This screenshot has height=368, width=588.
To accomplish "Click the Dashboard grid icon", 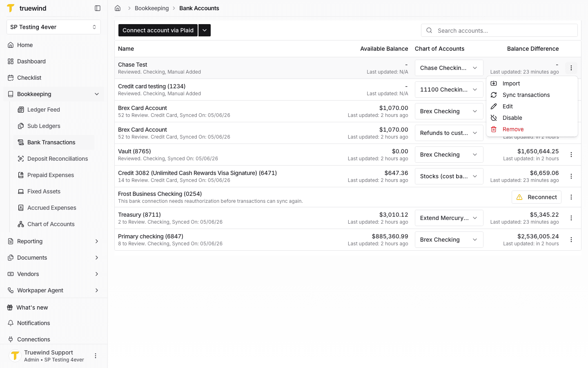I will point(11,61).
